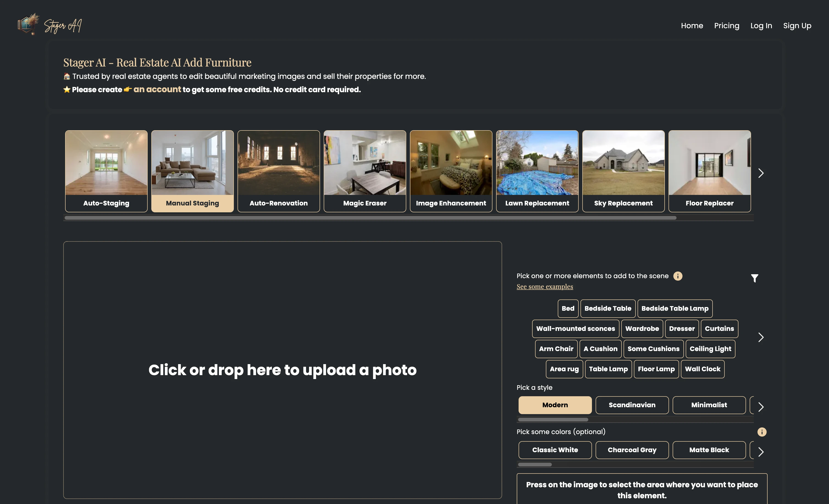Select the Magic Eraser tool thumbnail
This screenshot has height=504, width=829.
(x=365, y=171)
